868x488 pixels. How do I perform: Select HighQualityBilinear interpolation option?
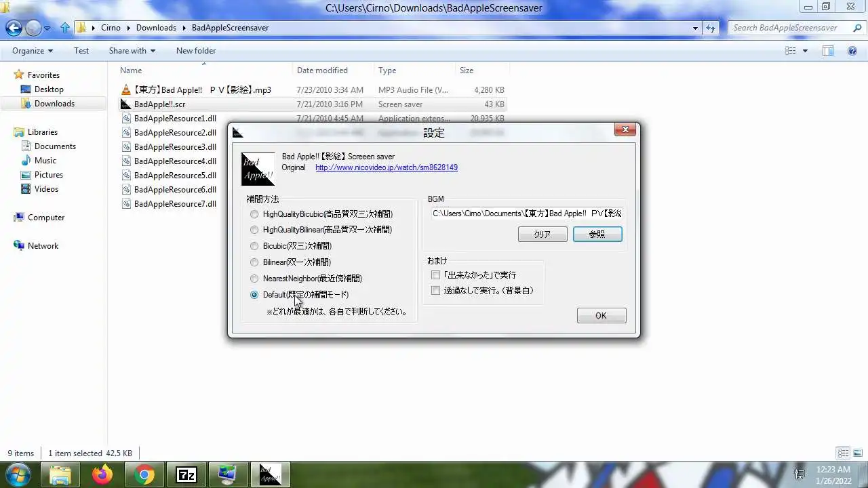click(321, 230)
